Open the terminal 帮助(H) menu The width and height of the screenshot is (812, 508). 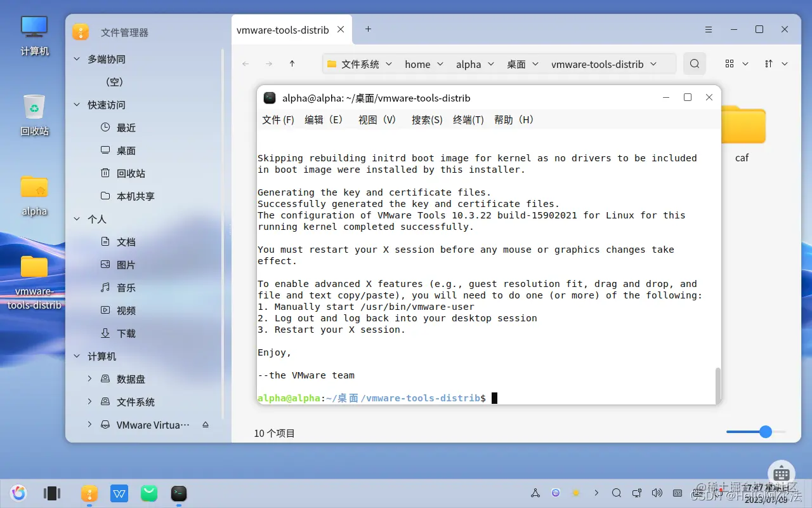coord(514,119)
